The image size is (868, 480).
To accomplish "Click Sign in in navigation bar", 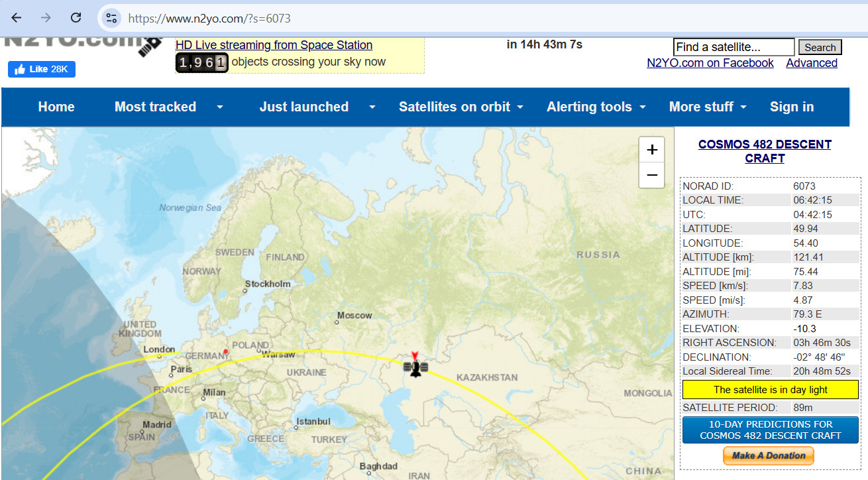I will (792, 107).
